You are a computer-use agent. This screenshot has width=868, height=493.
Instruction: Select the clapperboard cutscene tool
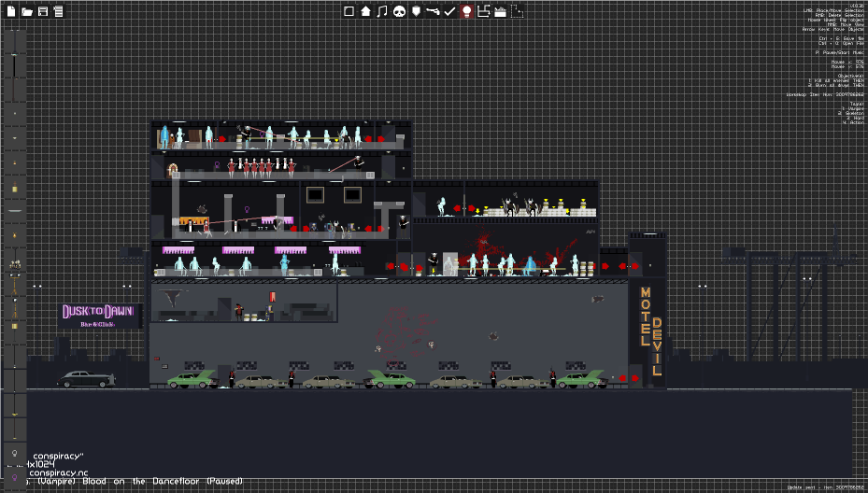[x=501, y=11]
